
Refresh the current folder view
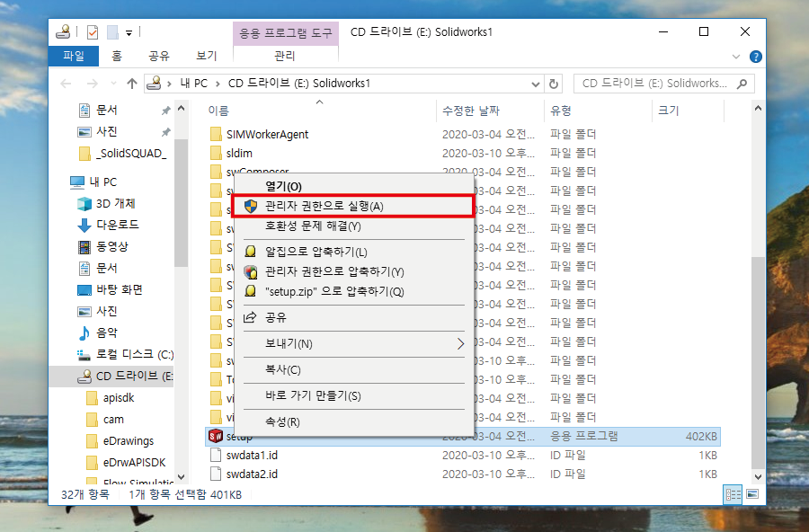(553, 84)
